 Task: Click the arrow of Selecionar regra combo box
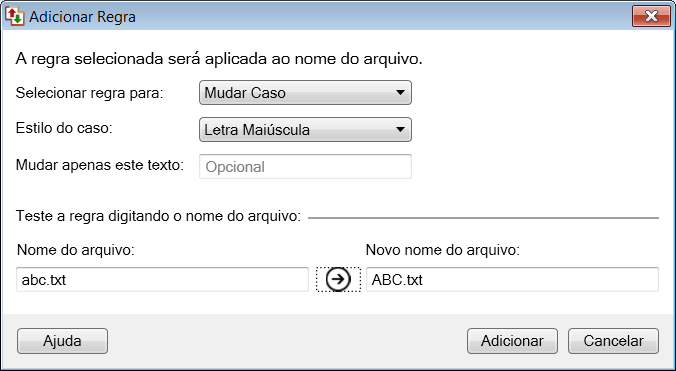pyautogui.click(x=400, y=93)
